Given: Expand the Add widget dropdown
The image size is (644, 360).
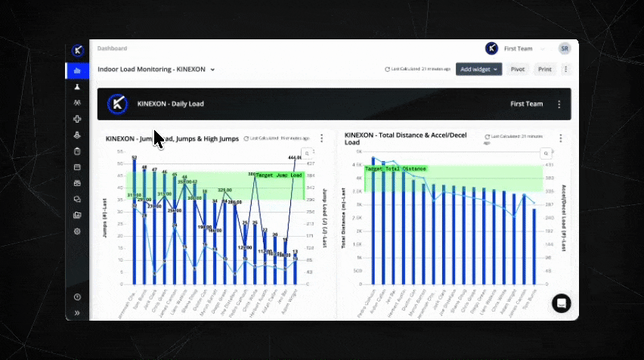Looking at the screenshot, I should [x=479, y=69].
